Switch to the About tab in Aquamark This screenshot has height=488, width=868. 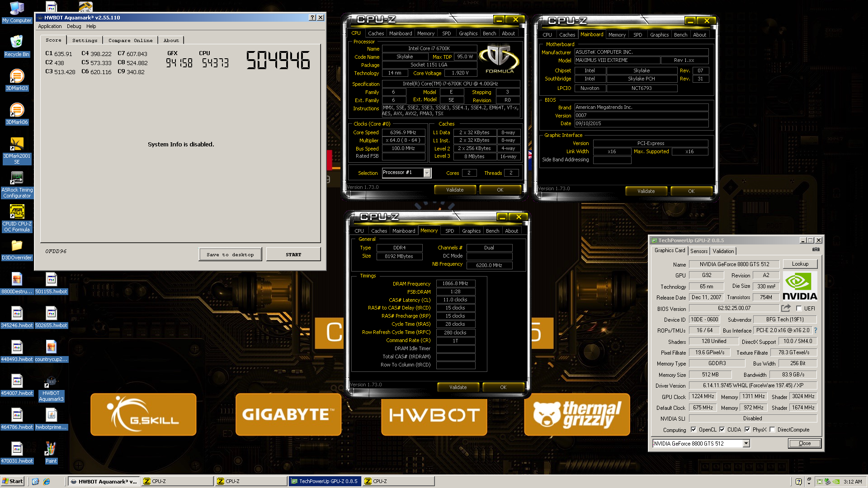171,40
